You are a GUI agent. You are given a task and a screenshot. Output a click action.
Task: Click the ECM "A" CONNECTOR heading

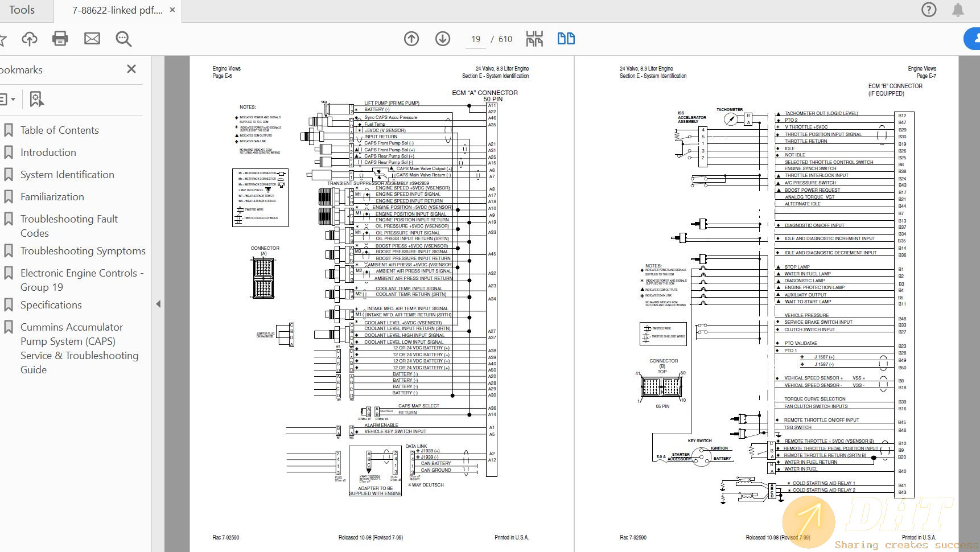click(x=485, y=93)
